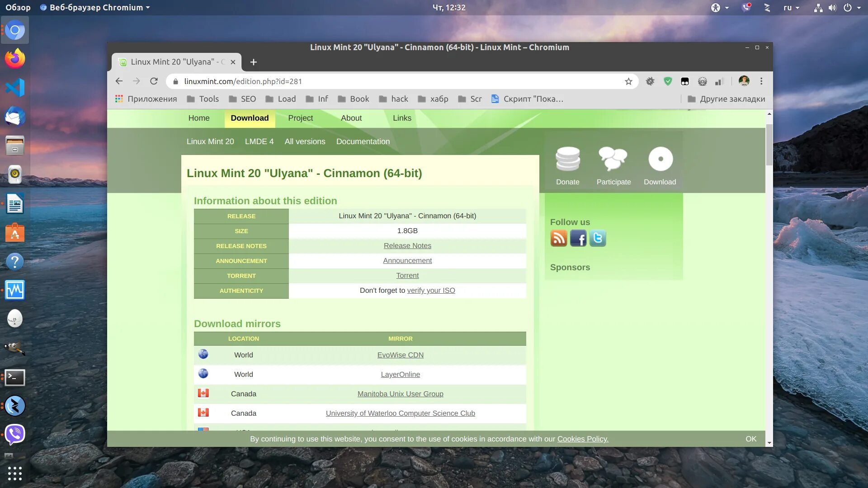Click the Twitter icon under Follow us

click(598, 238)
